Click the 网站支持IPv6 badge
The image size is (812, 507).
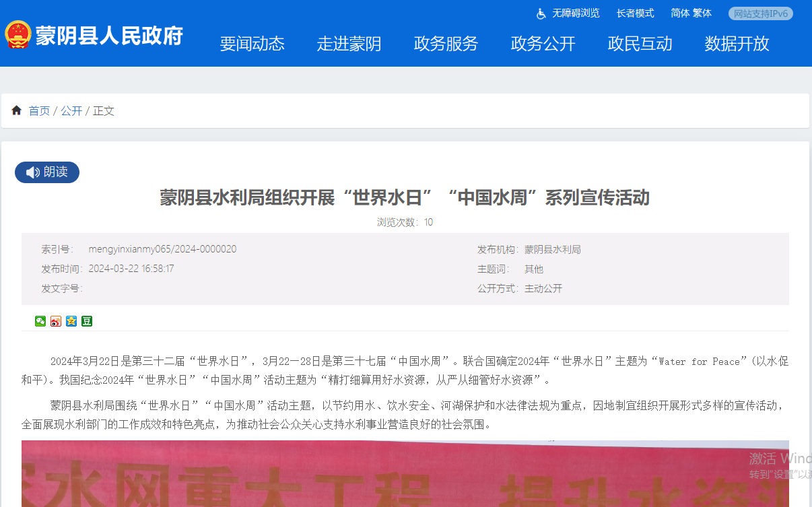click(761, 13)
